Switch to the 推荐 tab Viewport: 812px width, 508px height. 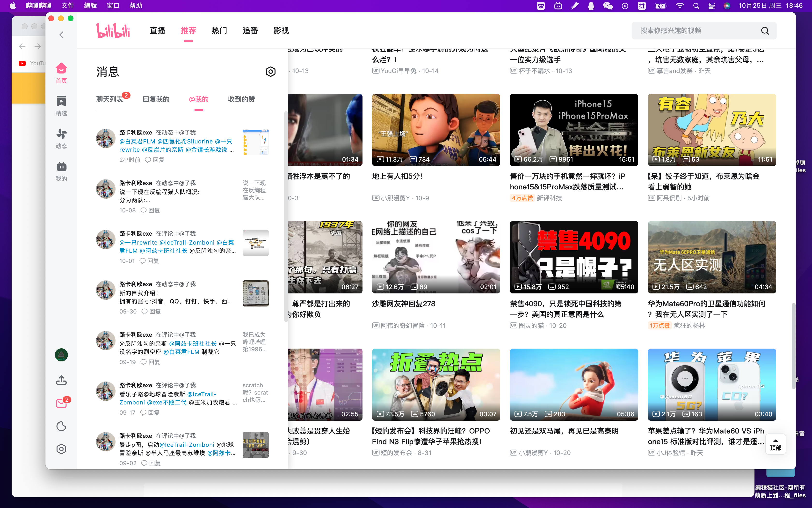188,30
